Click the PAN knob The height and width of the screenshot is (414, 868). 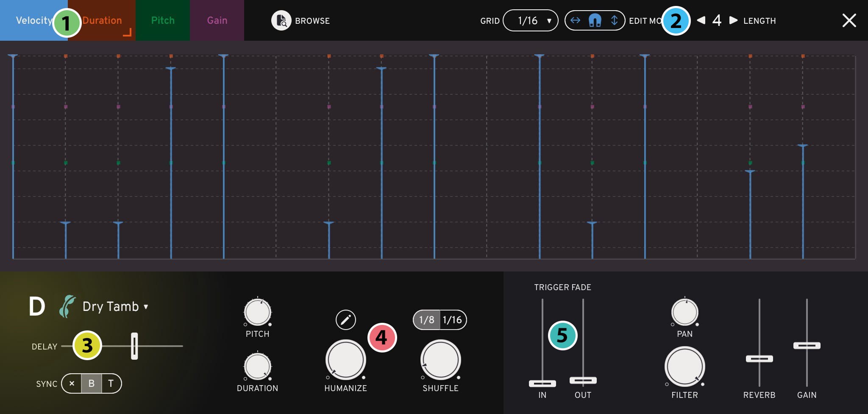685,312
